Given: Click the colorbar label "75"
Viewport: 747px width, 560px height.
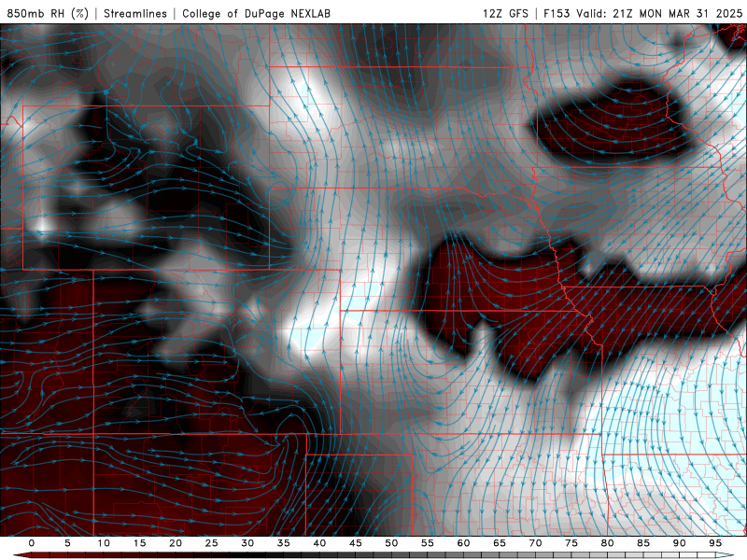Looking at the screenshot, I should 571,543.
